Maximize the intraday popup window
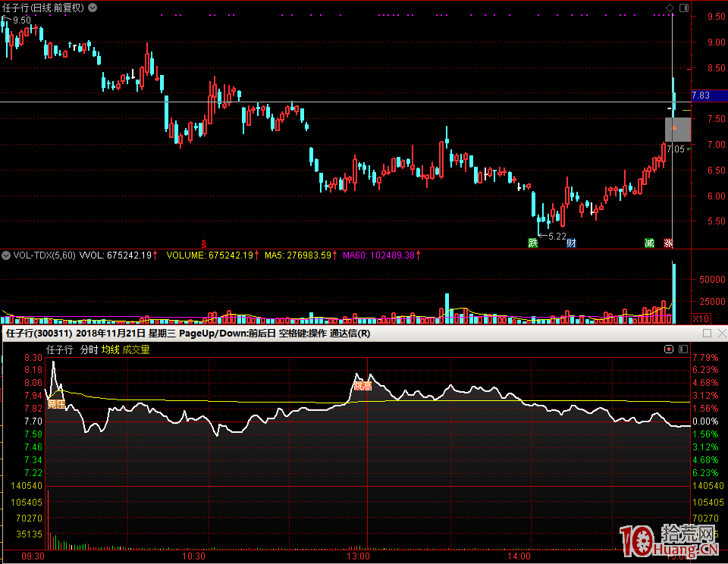Viewport: 728px width, 564px height. coord(707,333)
